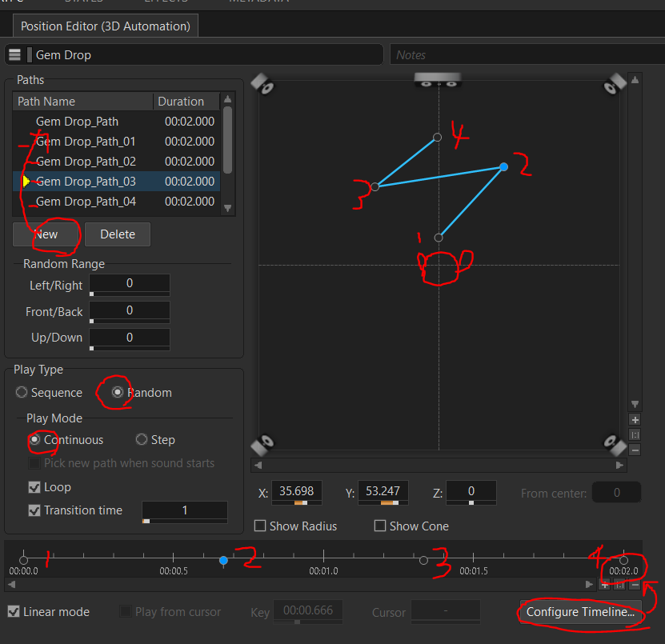Click the top-right speaker icon in 3D view

click(x=615, y=84)
